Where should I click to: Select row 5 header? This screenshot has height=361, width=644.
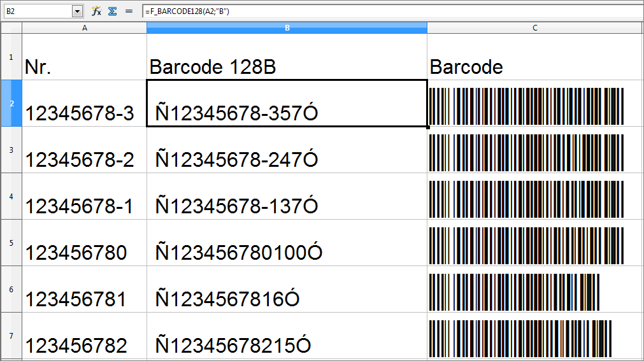[x=11, y=243]
